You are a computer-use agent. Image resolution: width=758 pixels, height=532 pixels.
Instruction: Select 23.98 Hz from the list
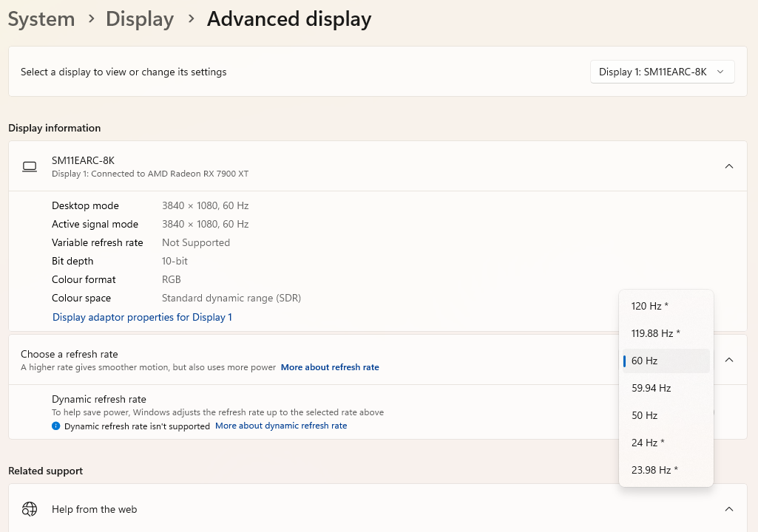point(666,470)
